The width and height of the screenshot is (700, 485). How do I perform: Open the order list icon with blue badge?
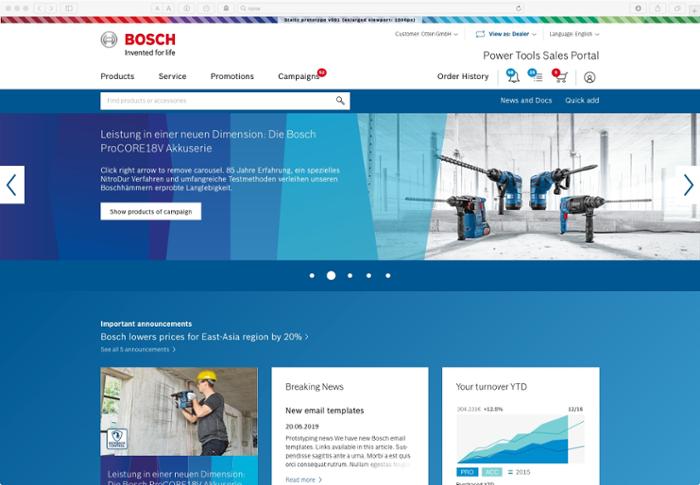pyautogui.click(x=535, y=76)
